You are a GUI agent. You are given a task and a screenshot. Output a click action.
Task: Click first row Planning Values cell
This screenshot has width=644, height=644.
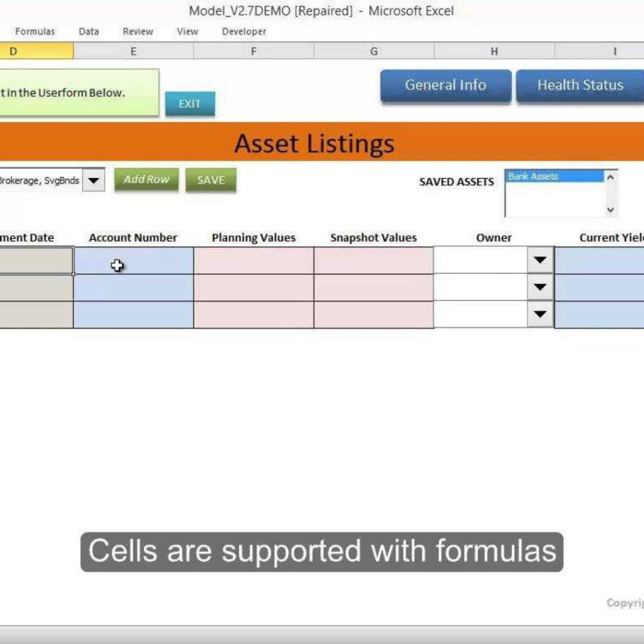click(x=254, y=260)
